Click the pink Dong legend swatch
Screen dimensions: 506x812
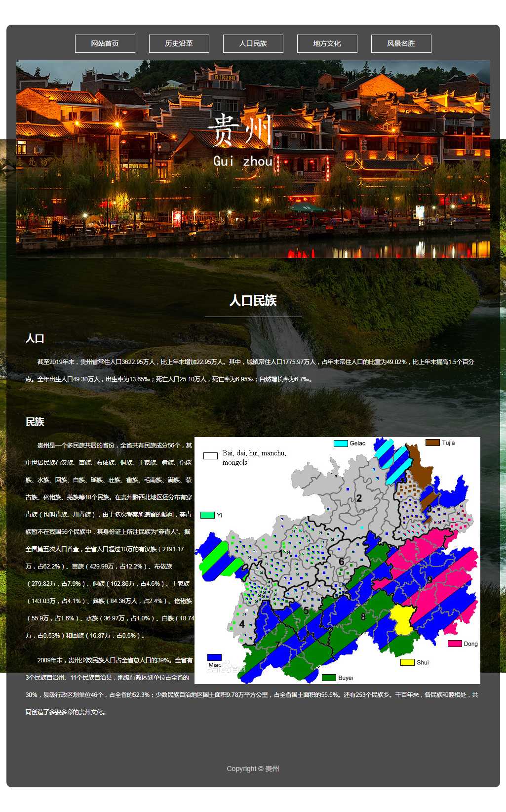click(455, 644)
